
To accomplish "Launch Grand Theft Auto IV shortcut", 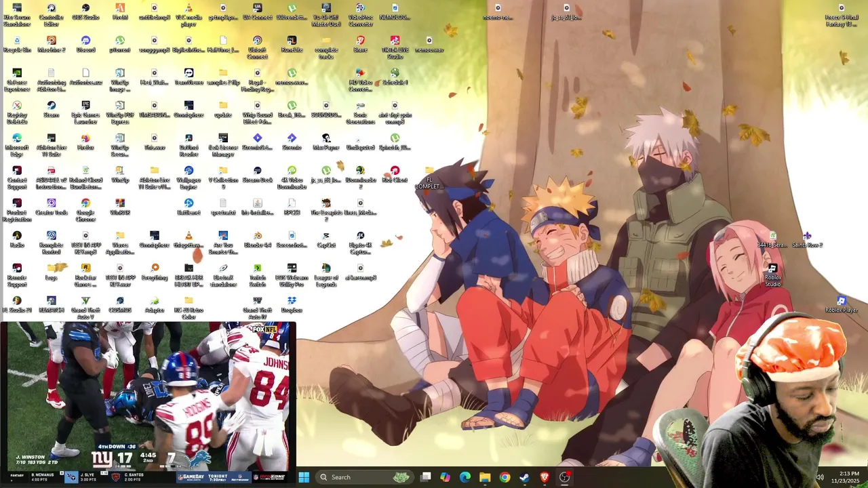I will (x=257, y=308).
